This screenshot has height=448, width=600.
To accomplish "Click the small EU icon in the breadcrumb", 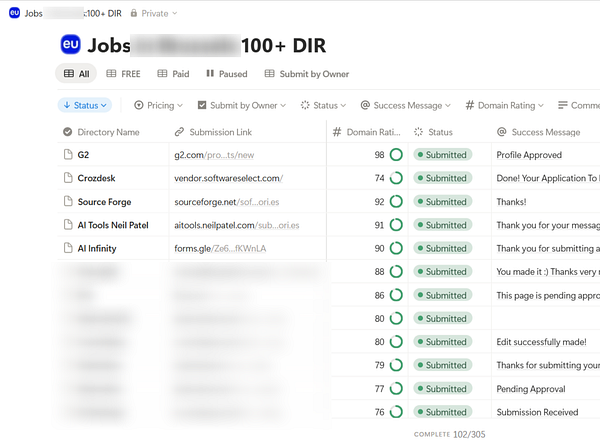I will 15,13.
